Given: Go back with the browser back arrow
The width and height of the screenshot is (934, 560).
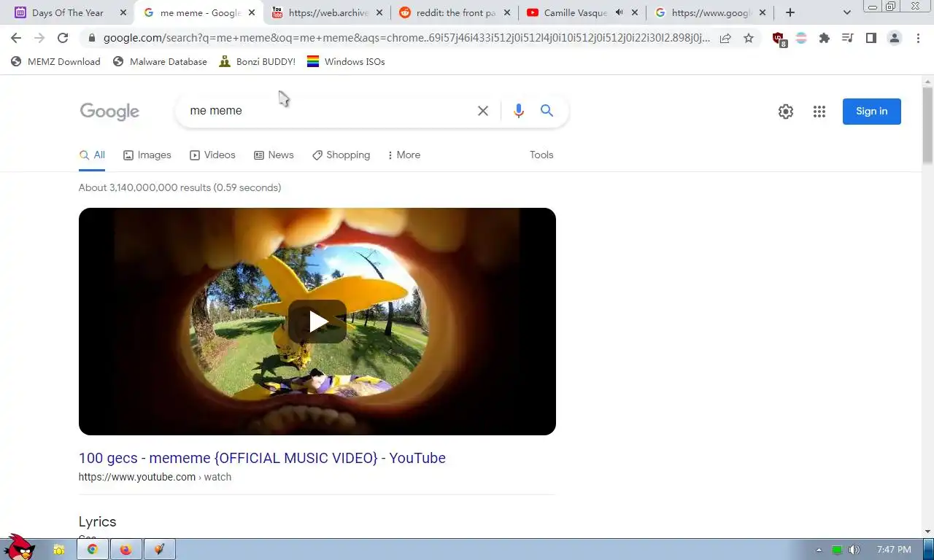Looking at the screenshot, I should pos(16,38).
